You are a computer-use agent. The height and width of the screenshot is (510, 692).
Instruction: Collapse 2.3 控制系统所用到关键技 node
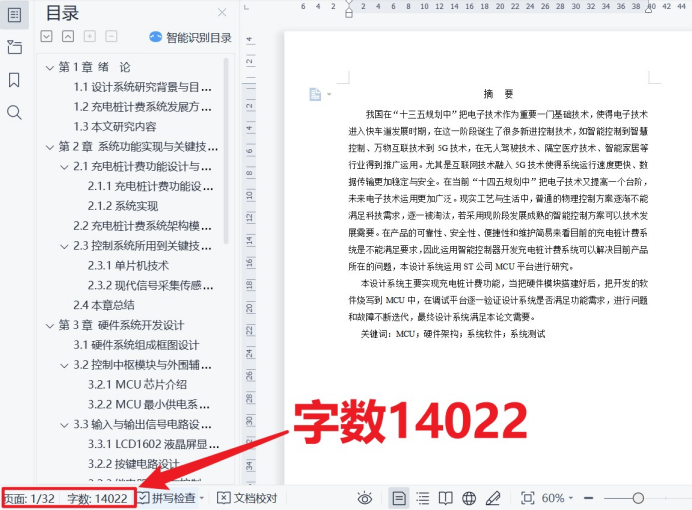point(64,246)
